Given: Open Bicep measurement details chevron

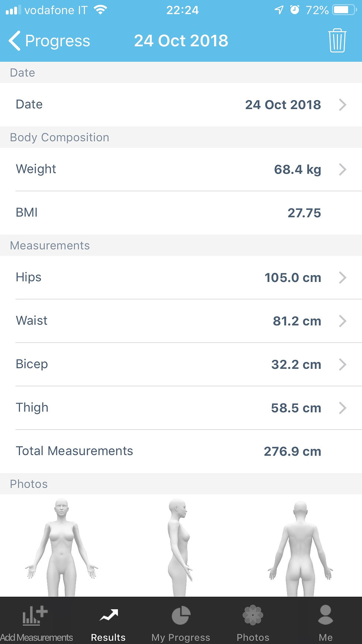Looking at the screenshot, I should (343, 364).
